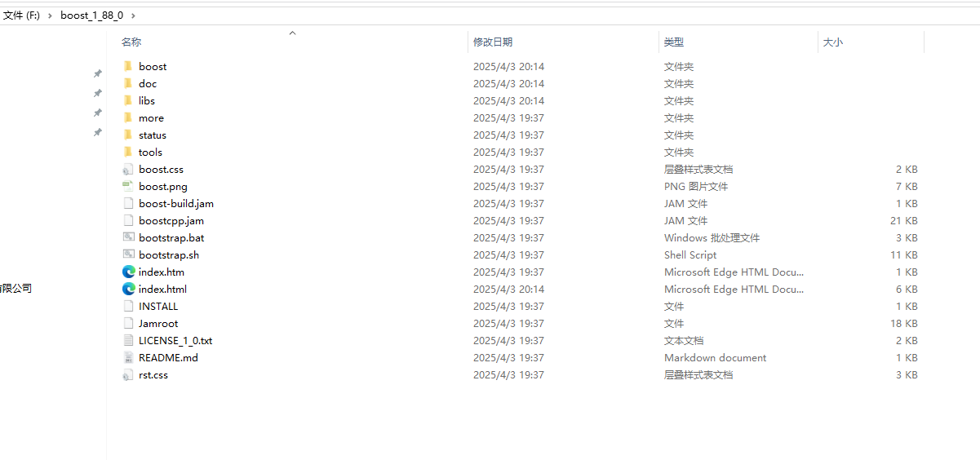The width and height of the screenshot is (980, 460).
Task: Click the libs folder date 2025/4/3 20:14
Action: [x=508, y=101]
